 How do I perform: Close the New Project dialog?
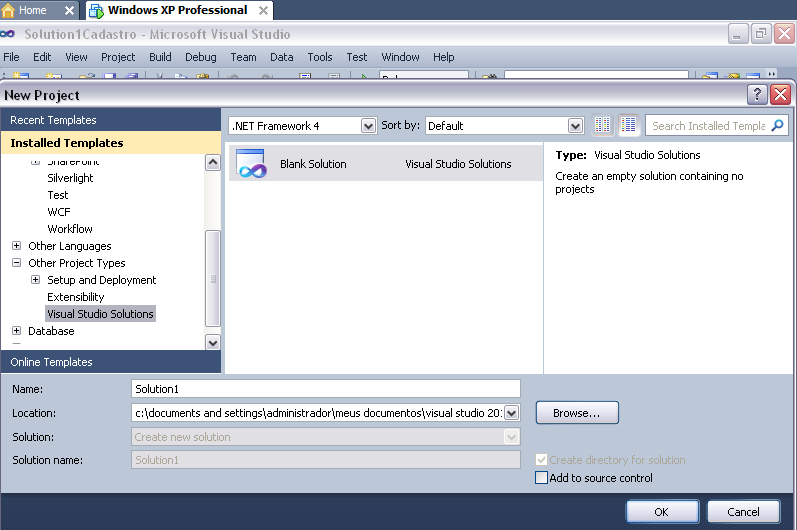pos(780,95)
